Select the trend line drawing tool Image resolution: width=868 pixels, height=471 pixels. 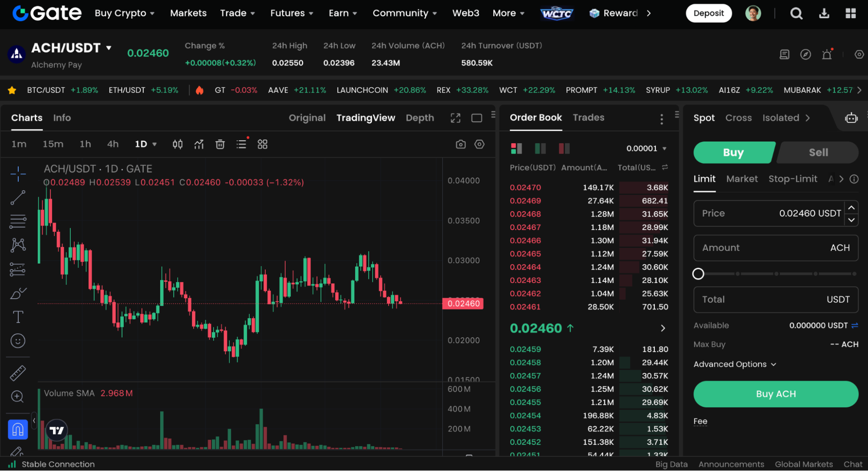coord(18,198)
